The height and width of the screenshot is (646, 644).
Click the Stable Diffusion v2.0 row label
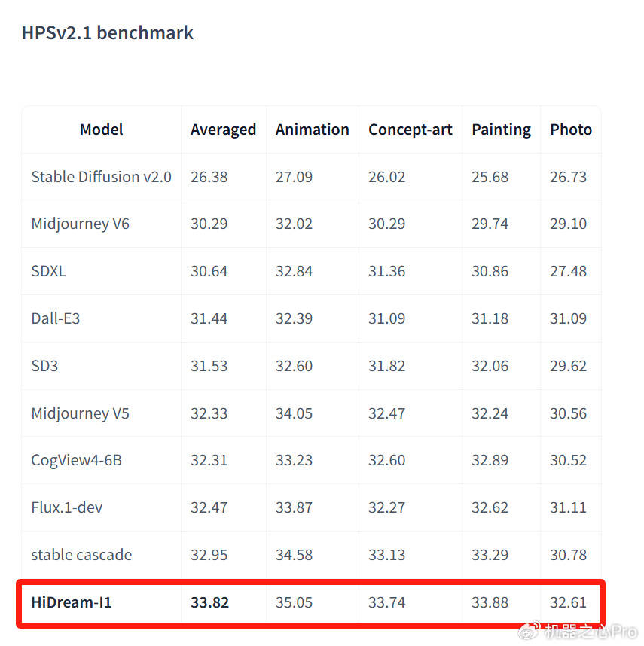tap(101, 177)
